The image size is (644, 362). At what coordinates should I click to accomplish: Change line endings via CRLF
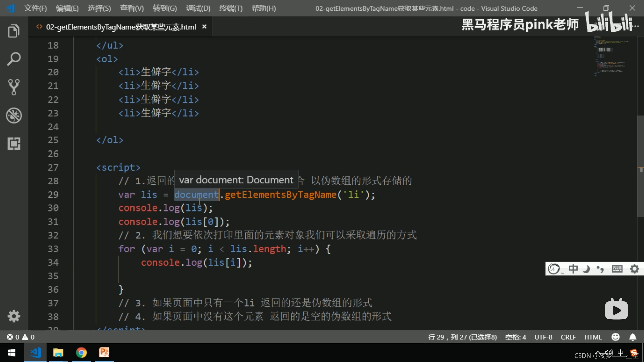pos(568,337)
